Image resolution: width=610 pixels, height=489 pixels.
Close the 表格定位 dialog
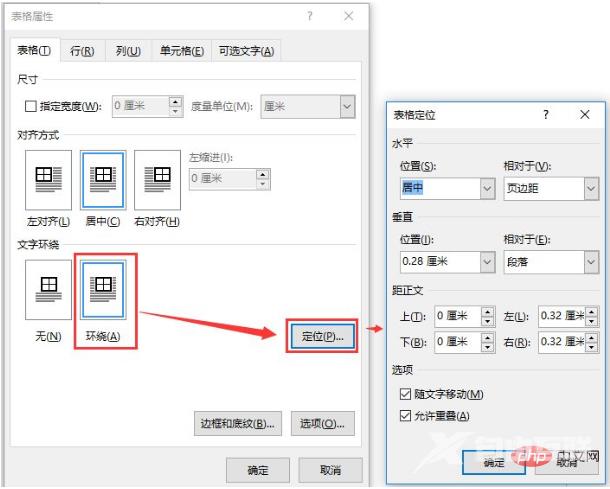click(582, 115)
